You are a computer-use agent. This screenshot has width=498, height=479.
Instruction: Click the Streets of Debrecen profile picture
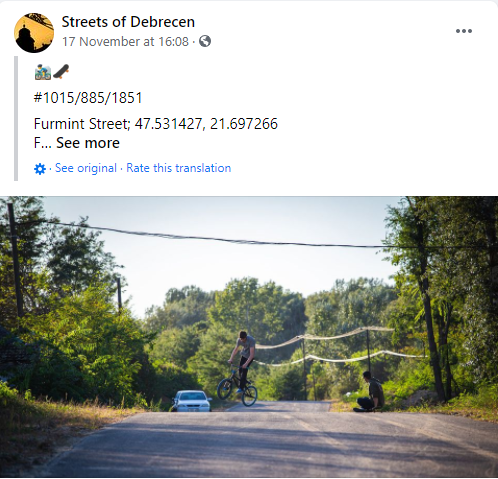[x=34, y=33]
